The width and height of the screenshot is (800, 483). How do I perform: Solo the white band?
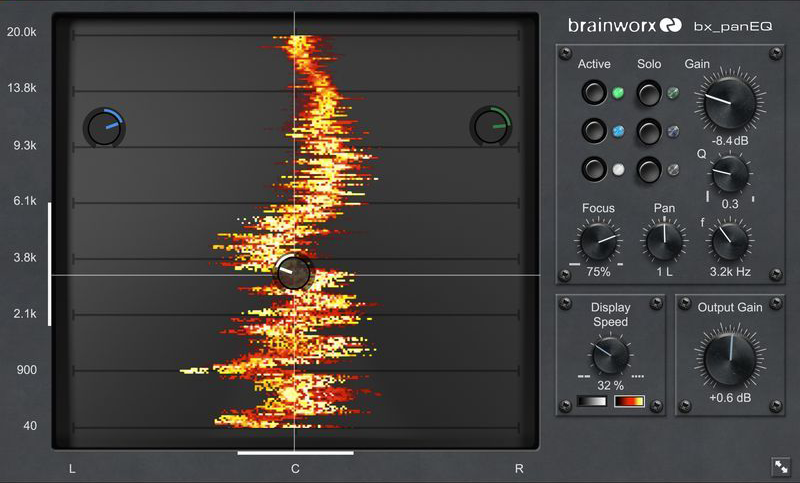649,169
